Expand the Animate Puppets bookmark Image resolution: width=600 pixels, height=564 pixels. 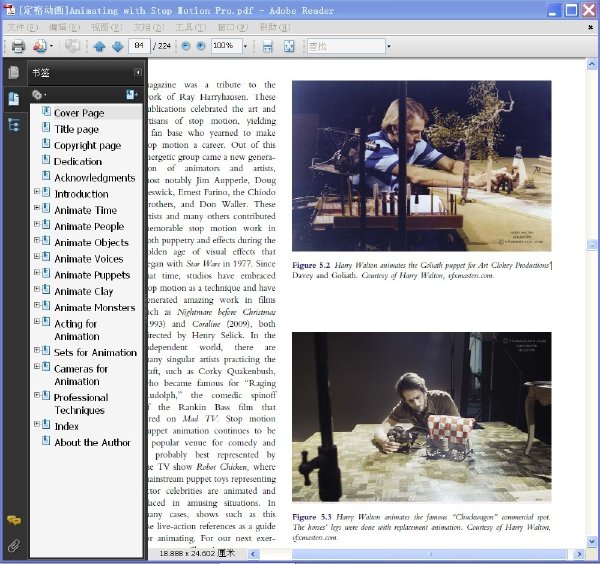point(37,272)
